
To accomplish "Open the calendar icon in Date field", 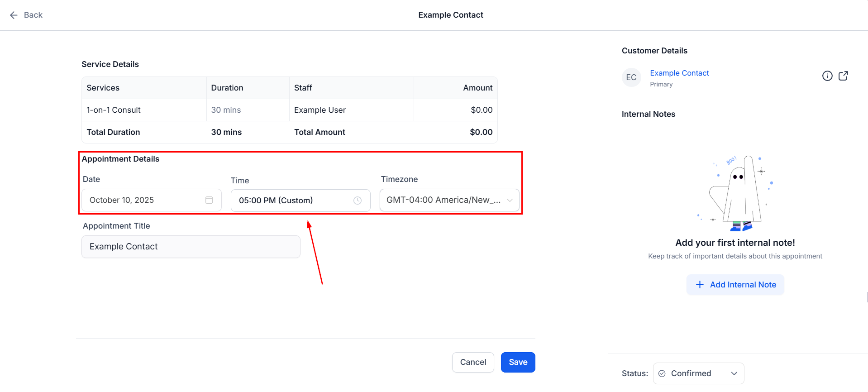I will click(x=209, y=200).
